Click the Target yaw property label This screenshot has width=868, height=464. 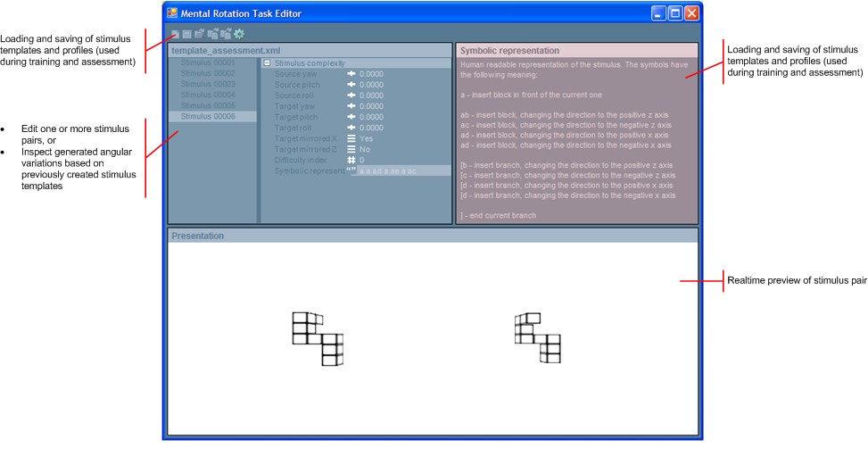pyautogui.click(x=294, y=106)
